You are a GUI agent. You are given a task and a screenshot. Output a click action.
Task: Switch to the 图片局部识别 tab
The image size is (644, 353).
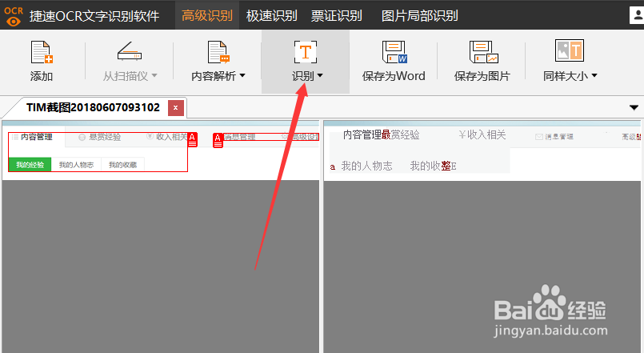[419, 16]
